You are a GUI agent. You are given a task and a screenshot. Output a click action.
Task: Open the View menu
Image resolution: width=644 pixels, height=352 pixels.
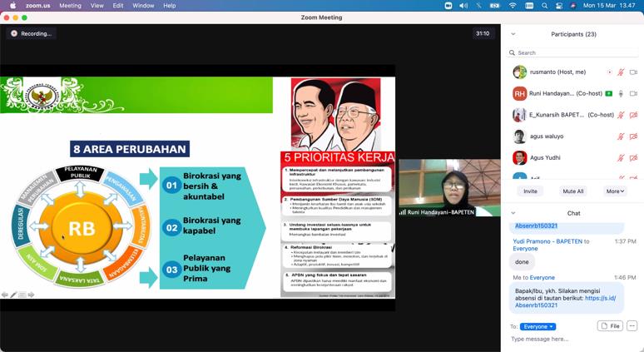pyautogui.click(x=97, y=6)
